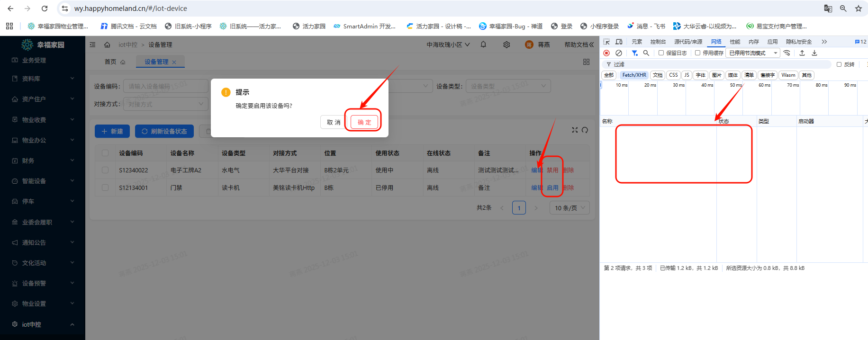Click the home icon in breadcrumb bar

(x=107, y=45)
